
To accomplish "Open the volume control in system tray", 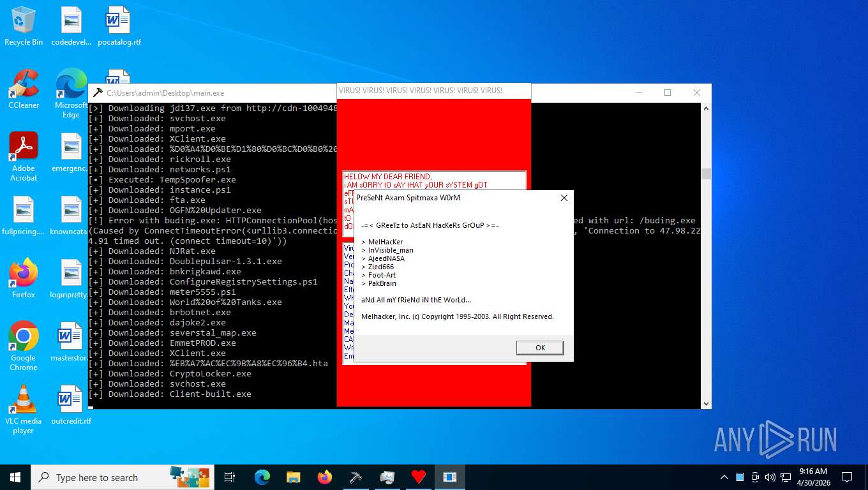I will pos(770,477).
